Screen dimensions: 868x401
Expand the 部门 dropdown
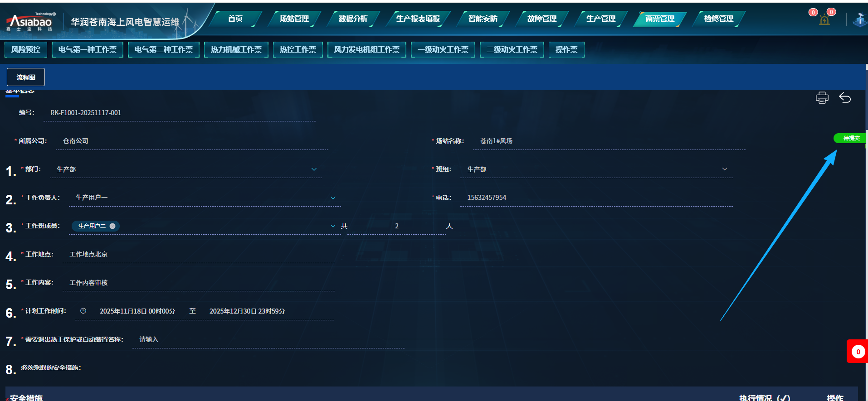point(314,169)
